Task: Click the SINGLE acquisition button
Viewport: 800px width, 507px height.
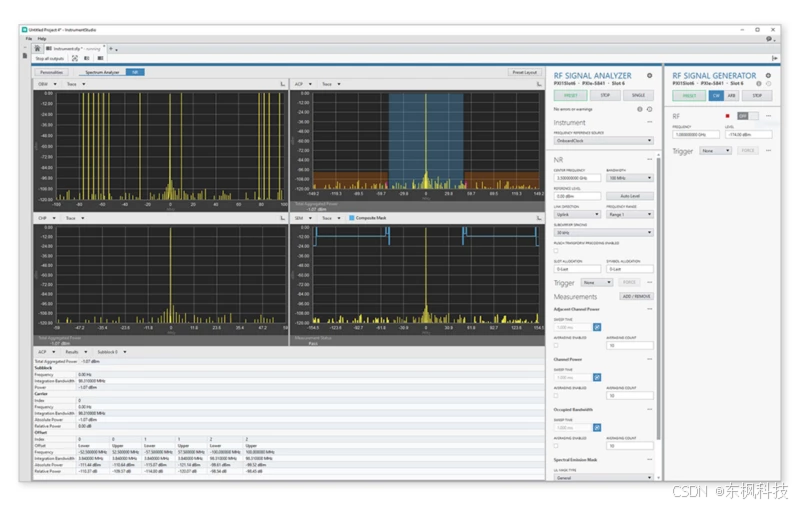Action: 638,95
